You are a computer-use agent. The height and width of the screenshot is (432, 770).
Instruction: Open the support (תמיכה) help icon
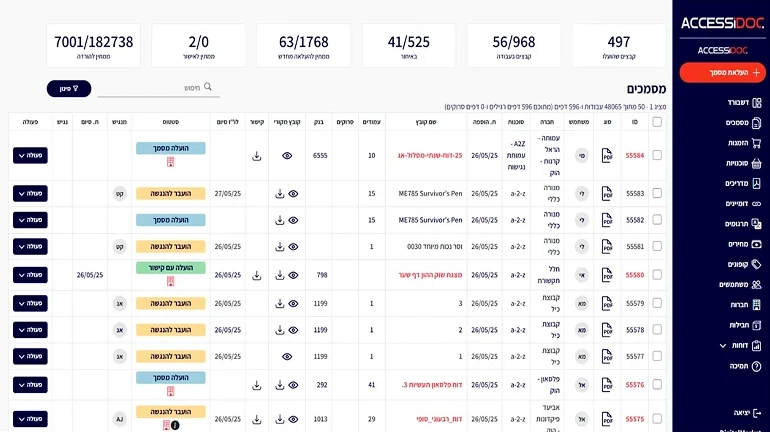click(x=756, y=366)
